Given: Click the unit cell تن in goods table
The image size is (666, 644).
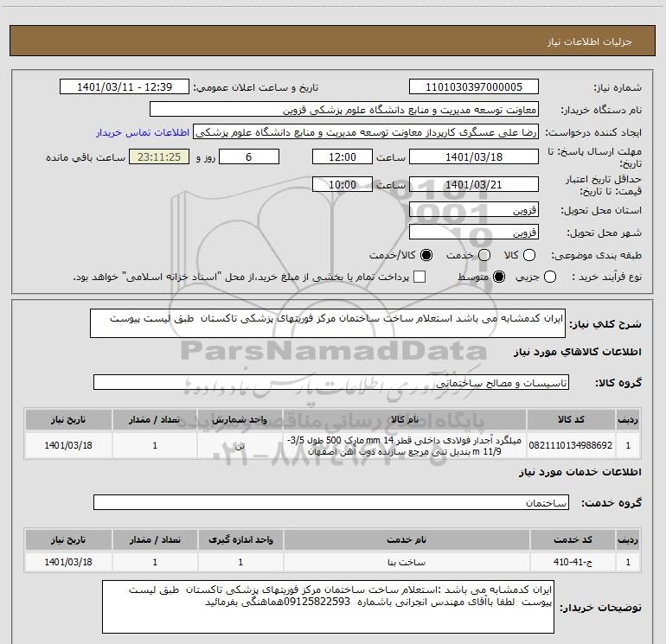Looking at the screenshot, I should click(240, 445).
